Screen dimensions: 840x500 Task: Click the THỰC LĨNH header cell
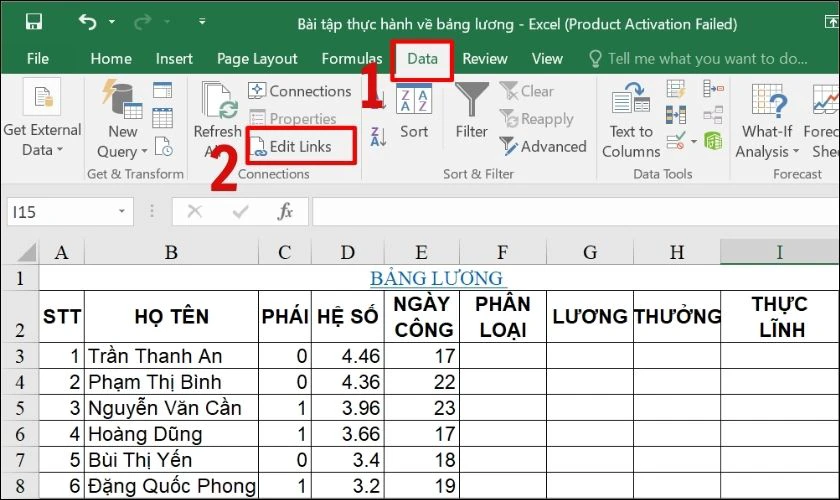coord(780,317)
